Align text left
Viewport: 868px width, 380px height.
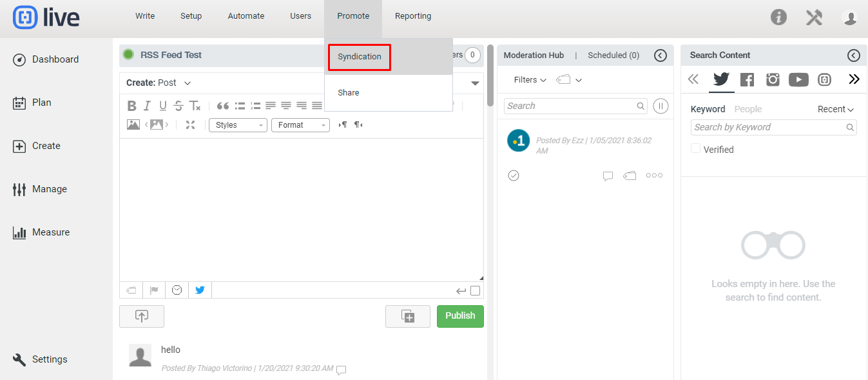tap(271, 106)
